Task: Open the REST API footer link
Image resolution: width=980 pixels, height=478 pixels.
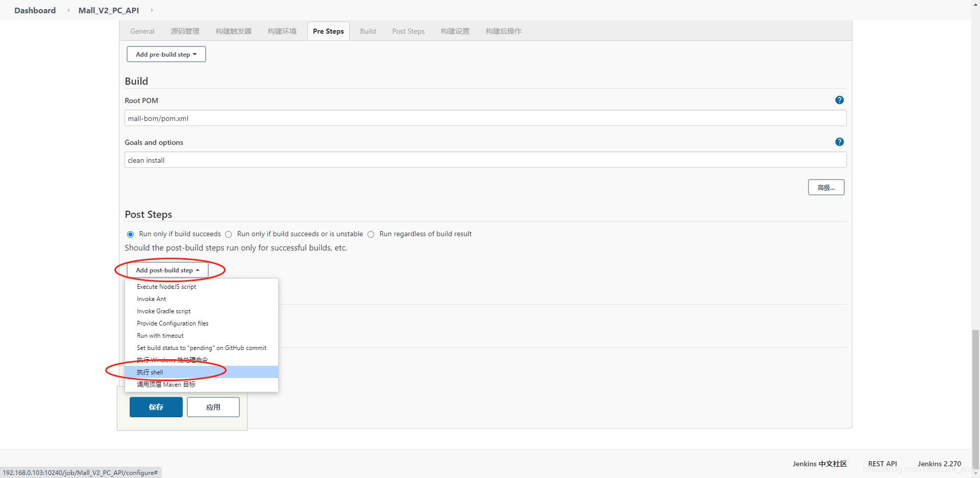Action: [883, 464]
